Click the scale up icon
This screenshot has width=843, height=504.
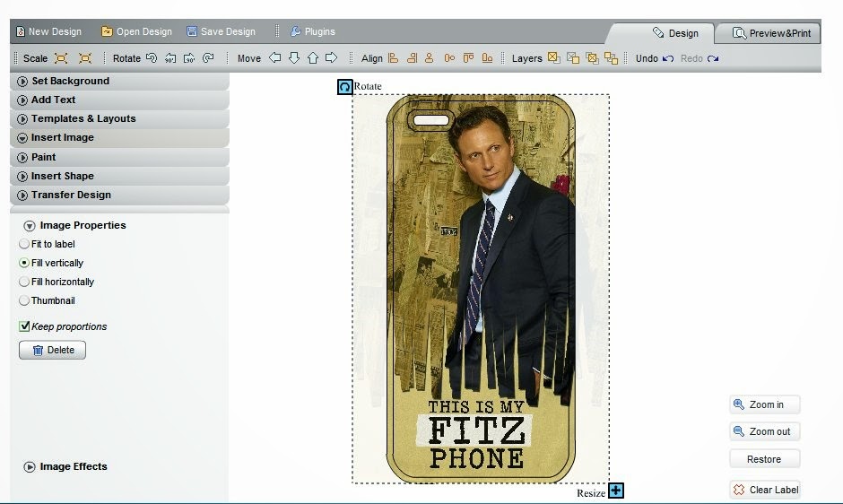(61, 58)
